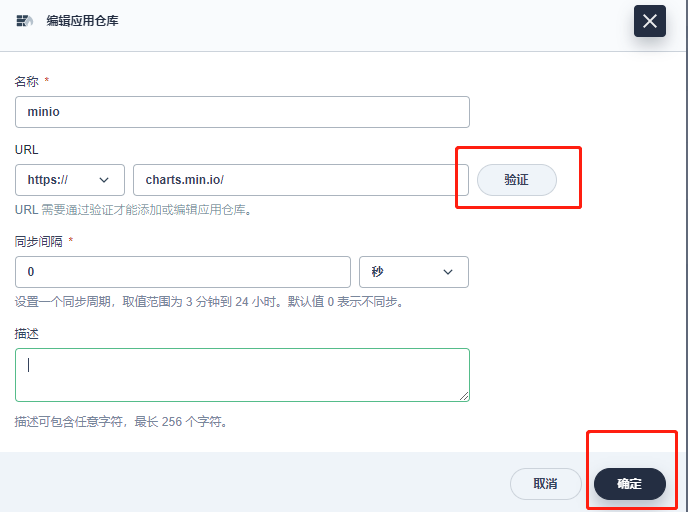Confirm with the 确定 button
Image resolution: width=688 pixels, height=512 pixels.
630,483
